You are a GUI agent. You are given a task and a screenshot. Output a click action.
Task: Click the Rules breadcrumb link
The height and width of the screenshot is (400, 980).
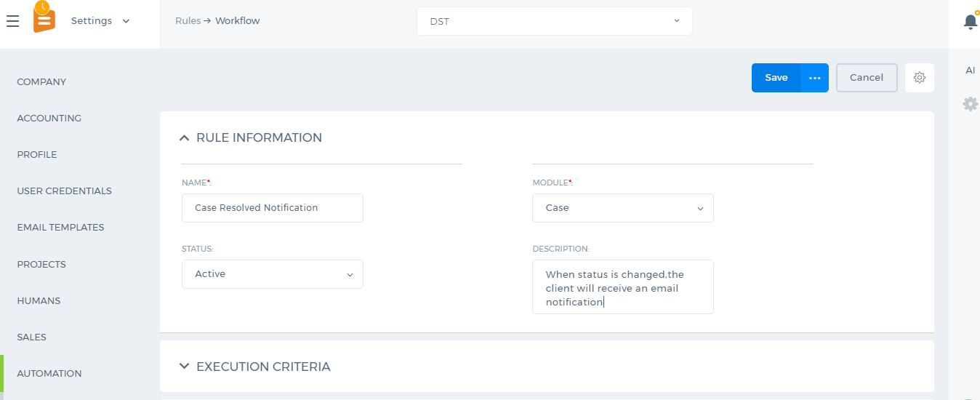pos(188,21)
